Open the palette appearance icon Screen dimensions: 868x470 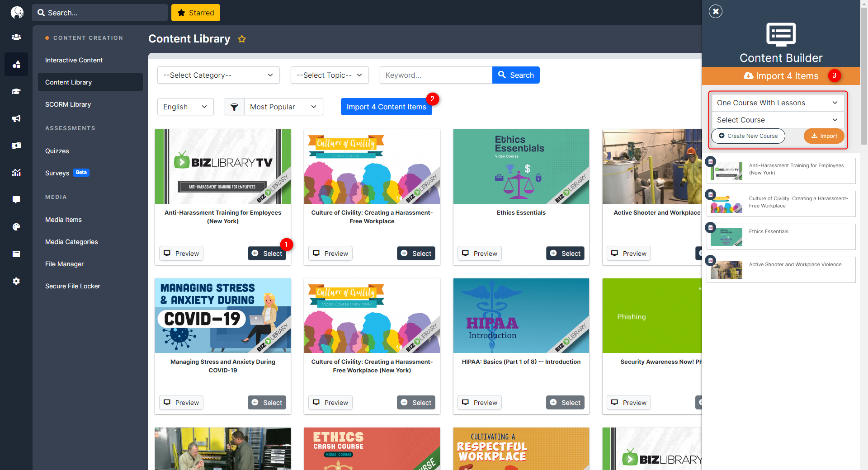coord(16,227)
